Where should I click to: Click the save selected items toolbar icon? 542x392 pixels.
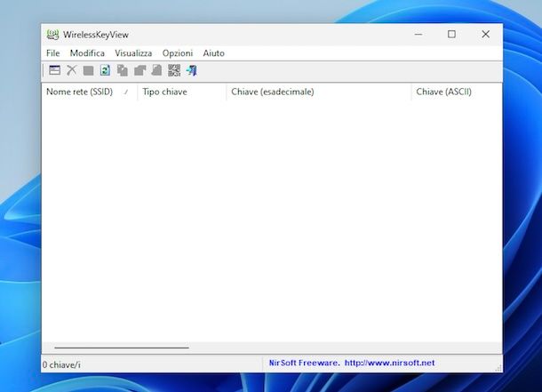(x=89, y=70)
